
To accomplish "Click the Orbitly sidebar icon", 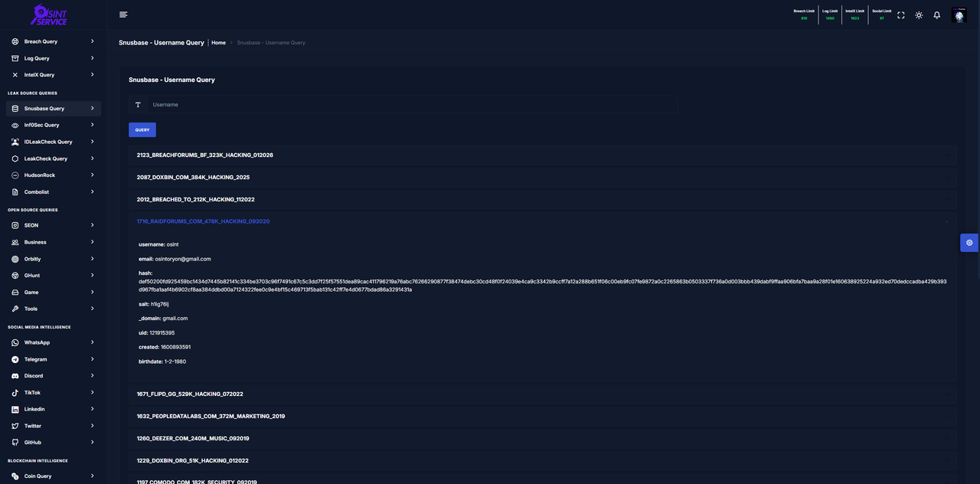I will 15,259.
